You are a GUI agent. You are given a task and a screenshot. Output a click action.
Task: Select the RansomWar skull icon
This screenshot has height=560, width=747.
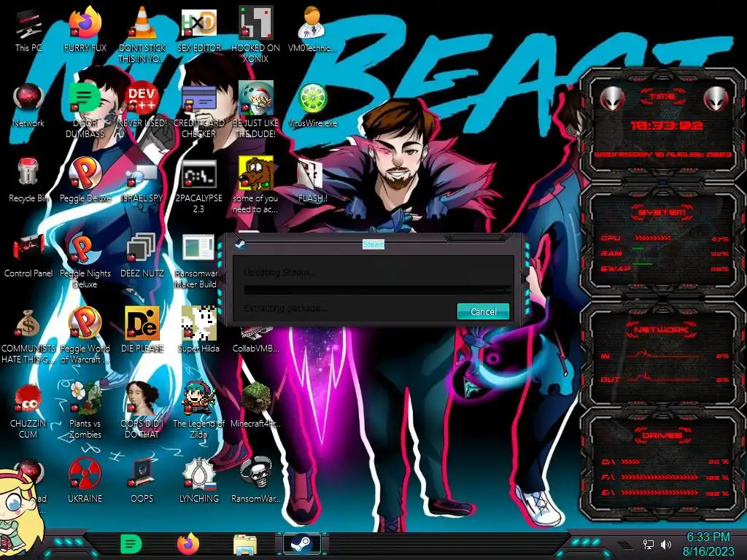pos(255,481)
